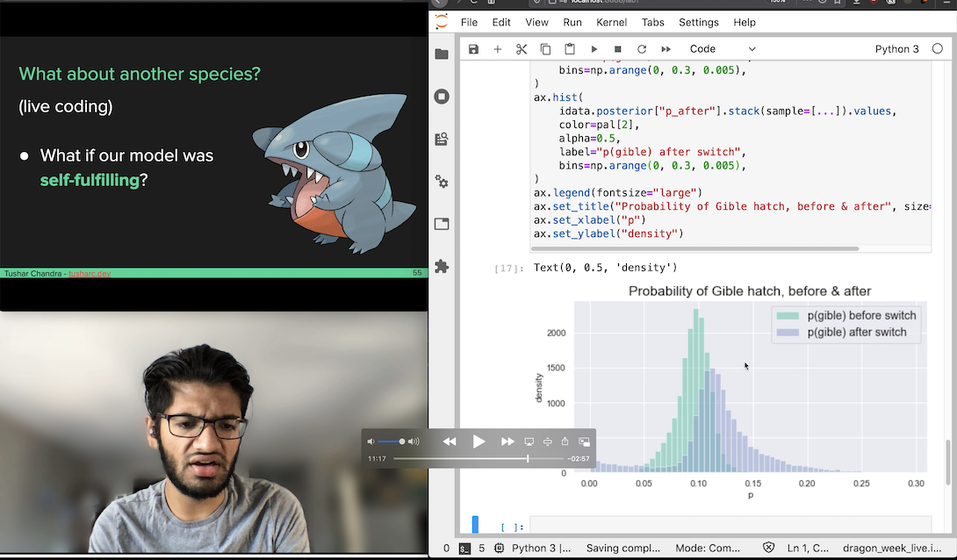Interrupt the kernel with stop icon
The width and height of the screenshot is (957, 560).
coord(617,49)
